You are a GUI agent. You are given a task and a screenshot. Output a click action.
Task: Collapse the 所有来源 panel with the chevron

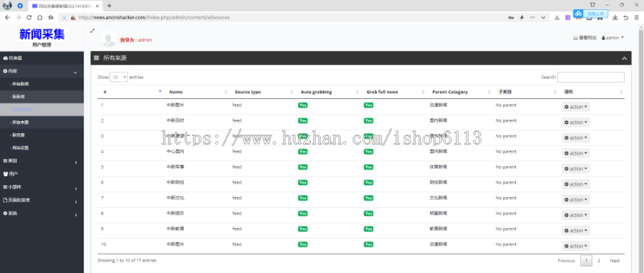624,58
